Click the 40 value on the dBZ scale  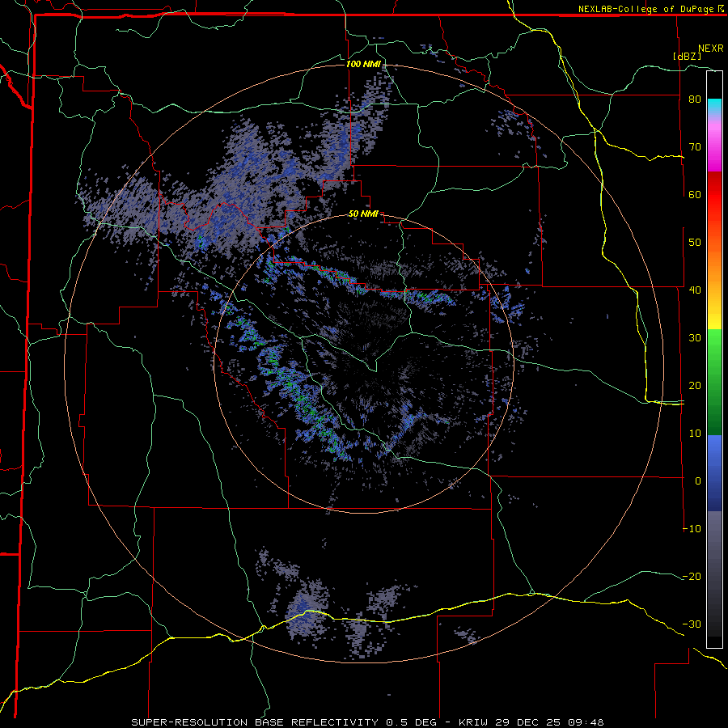(x=695, y=290)
